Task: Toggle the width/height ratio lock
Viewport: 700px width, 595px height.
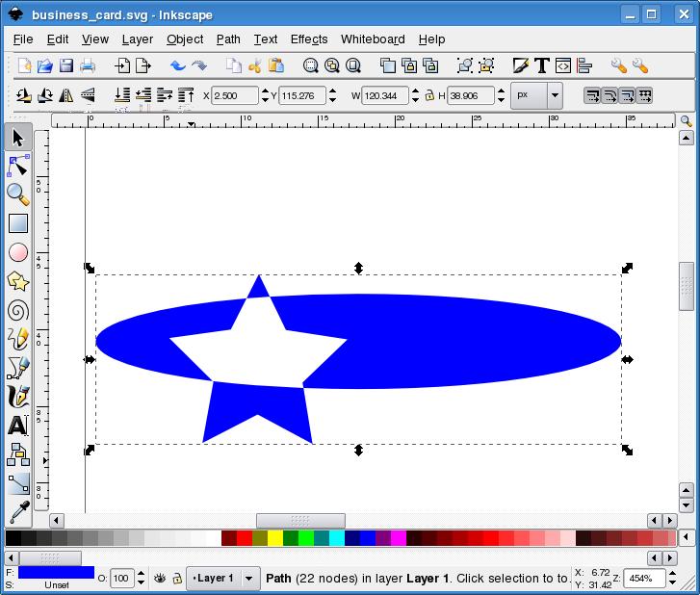Action: 429,95
